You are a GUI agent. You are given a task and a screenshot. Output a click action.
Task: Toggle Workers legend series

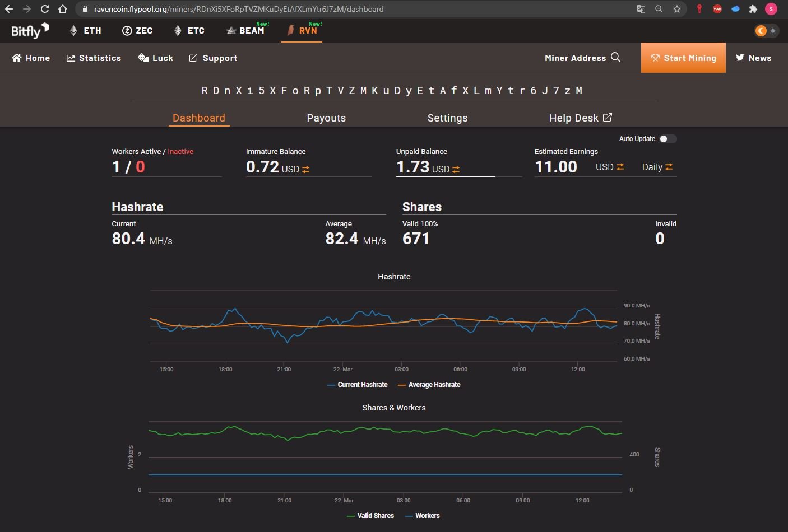pos(422,516)
